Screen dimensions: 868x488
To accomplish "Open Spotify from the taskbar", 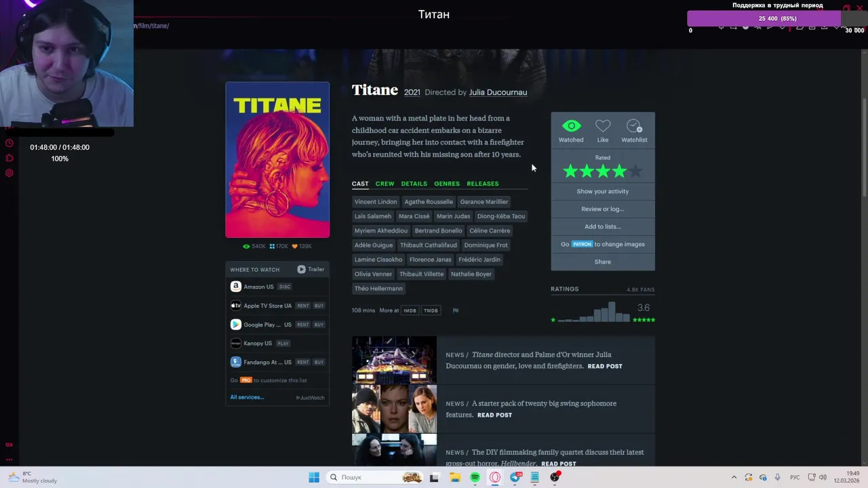I will tap(475, 477).
